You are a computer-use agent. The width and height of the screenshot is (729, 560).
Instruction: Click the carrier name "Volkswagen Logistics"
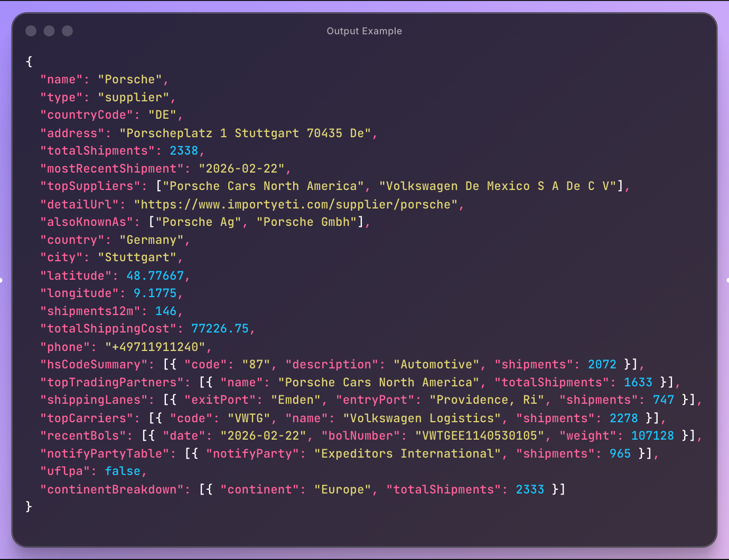pyautogui.click(x=422, y=418)
